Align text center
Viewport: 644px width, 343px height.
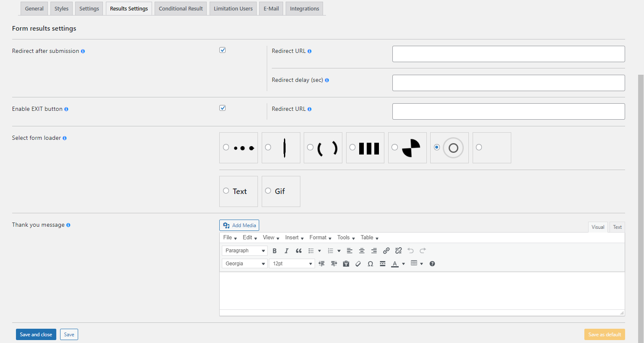pos(362,251)
